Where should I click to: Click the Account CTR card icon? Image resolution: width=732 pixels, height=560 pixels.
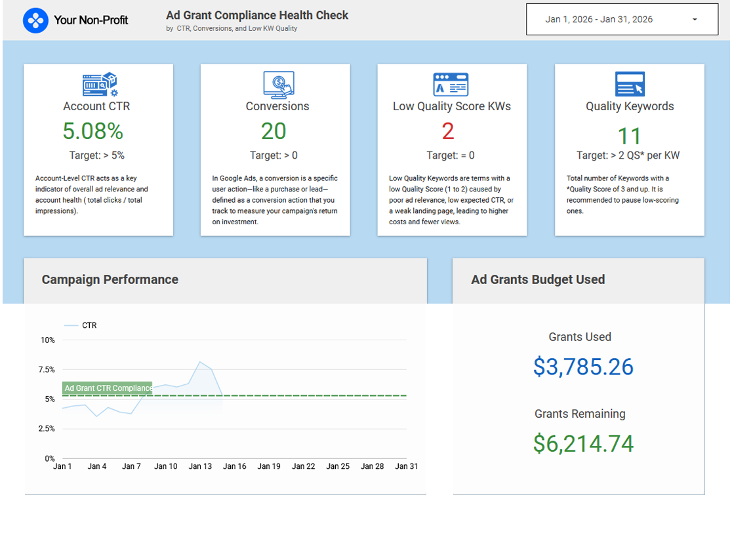coord(99,85)
